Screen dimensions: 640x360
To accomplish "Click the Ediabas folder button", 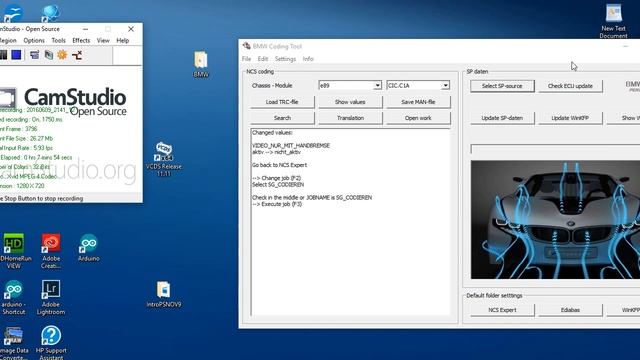I will coord(570,310).
